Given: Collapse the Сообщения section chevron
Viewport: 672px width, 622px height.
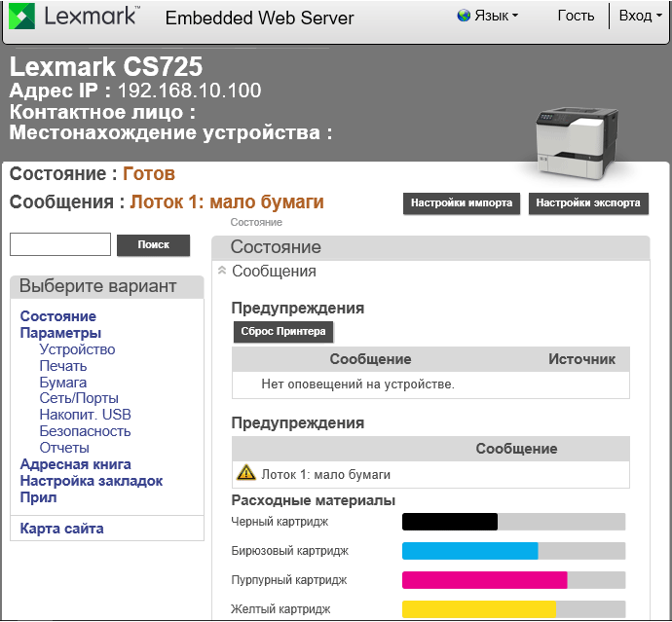Looking at the screenshot, I should [x=222, y=271].
